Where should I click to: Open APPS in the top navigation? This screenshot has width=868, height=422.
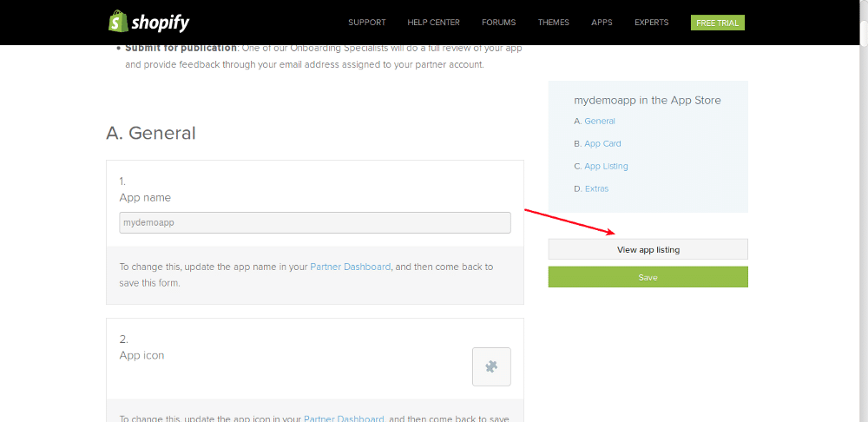[602, 23]
